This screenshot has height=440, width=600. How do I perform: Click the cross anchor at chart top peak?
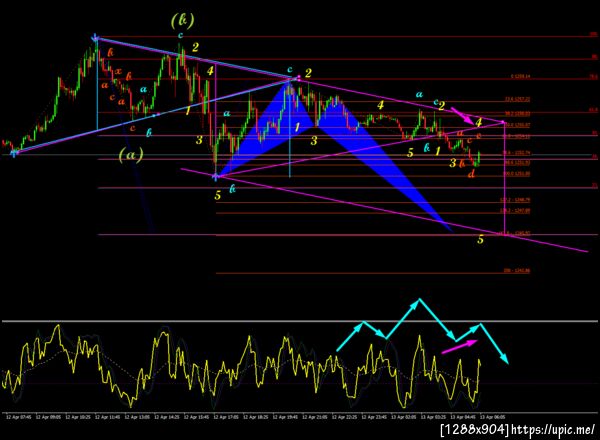click(x=96, y=37)
